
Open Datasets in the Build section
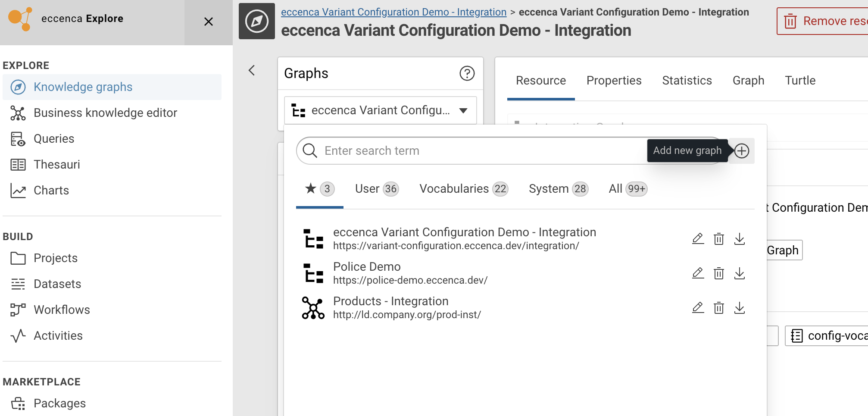pyautogui.click(x=112, y=284)
